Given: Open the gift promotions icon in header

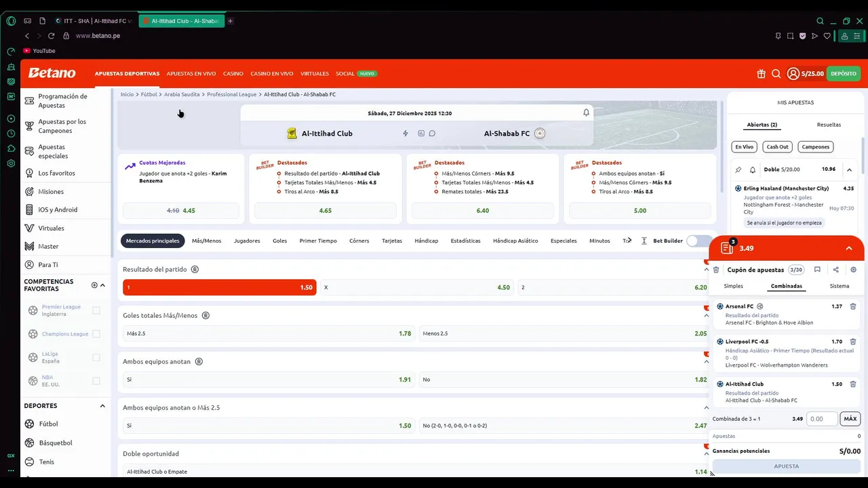Looking at the screenshot, I should (761, 74).
